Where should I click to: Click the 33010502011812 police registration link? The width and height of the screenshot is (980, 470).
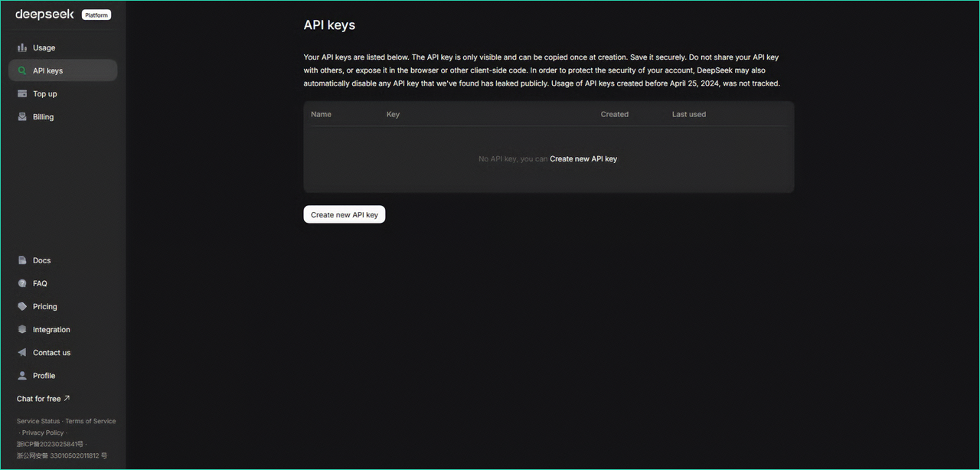[x=62, y=455]
